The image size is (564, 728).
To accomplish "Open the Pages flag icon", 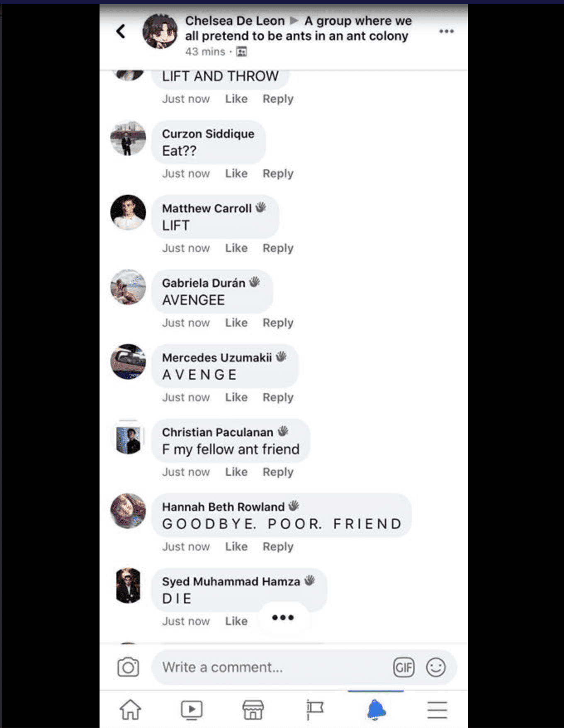I will [x=315, y=709].
